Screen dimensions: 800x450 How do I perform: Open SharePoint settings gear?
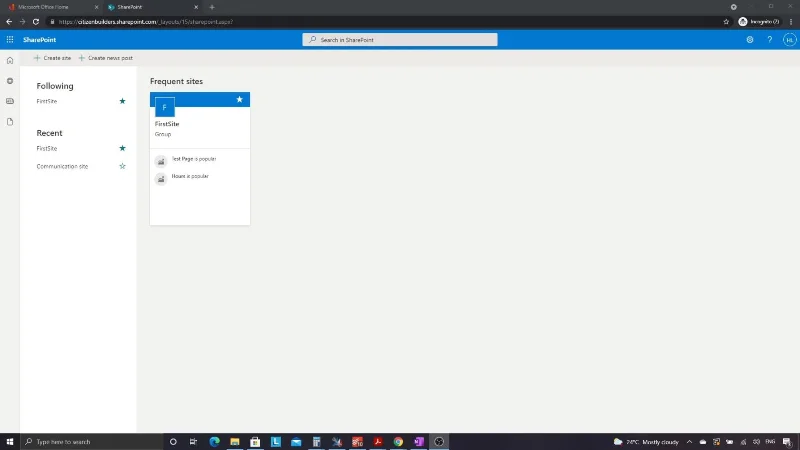749,40
